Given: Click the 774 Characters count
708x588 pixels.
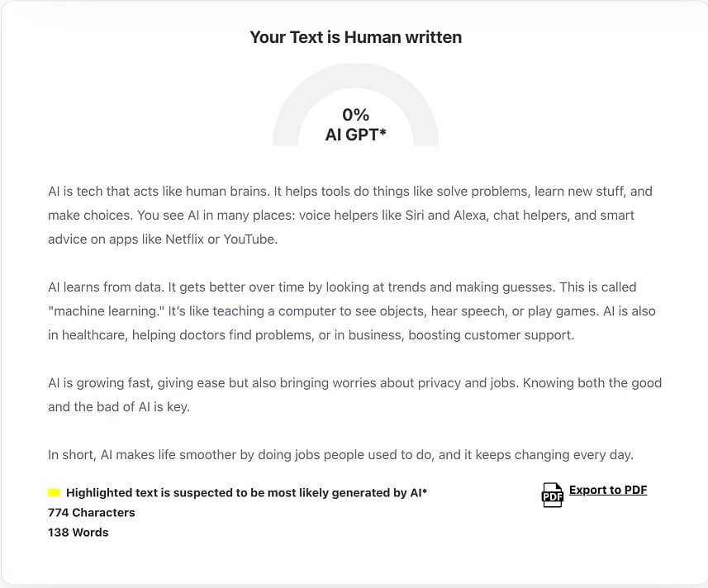Looking at the screenshot, I should (x=91, y=512).
